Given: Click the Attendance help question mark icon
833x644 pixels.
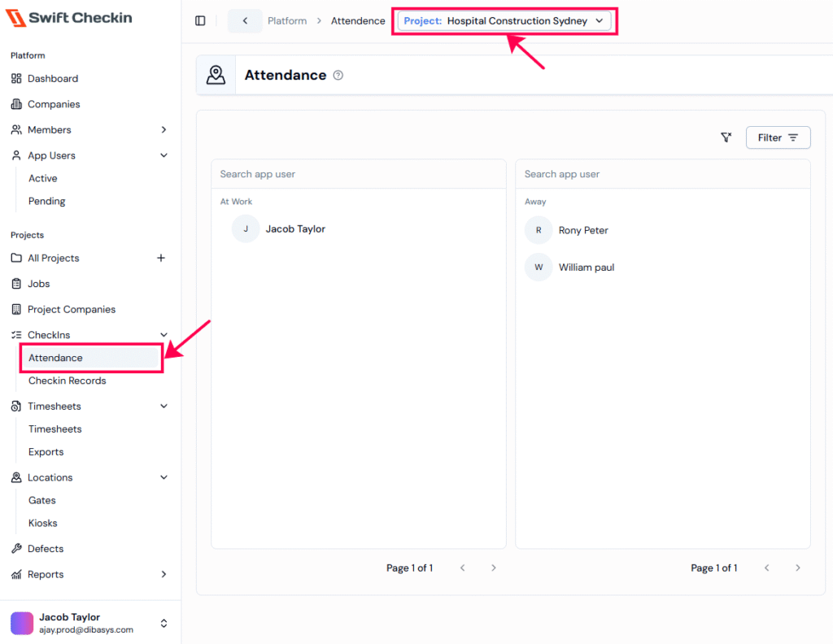Looking at the screenshot, I should point(338,76).
